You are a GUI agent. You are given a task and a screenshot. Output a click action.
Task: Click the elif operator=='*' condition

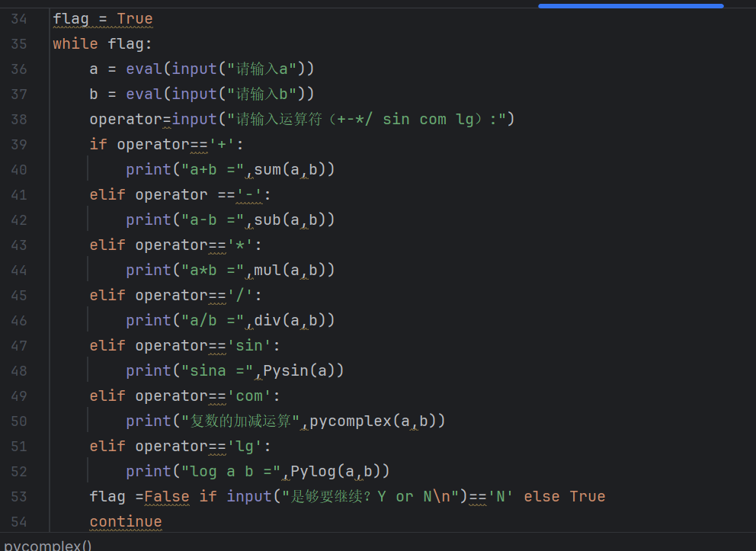(x=175, y=245)
